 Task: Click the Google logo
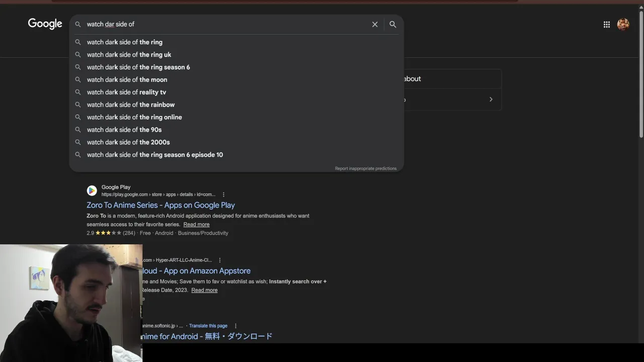(45, 24)
